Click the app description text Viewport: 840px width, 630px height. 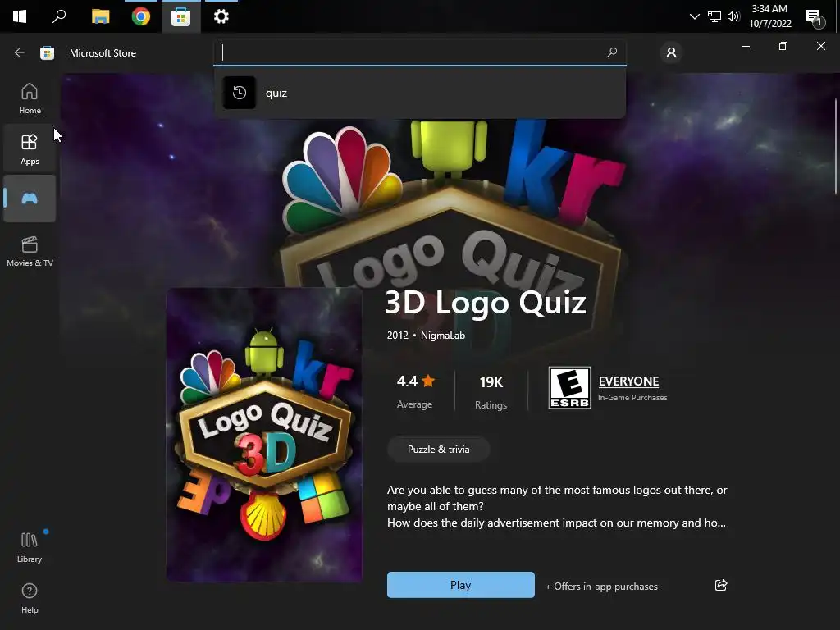click(x=557, y=506)
